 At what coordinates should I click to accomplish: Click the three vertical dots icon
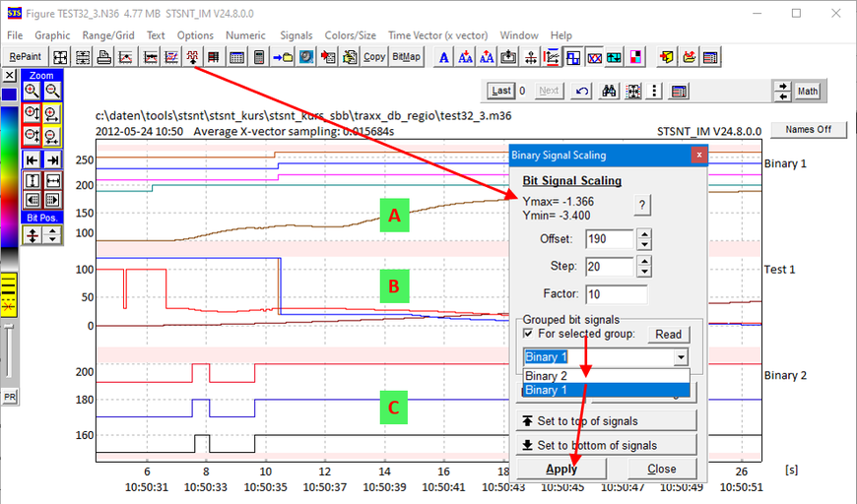pos(654,92)
